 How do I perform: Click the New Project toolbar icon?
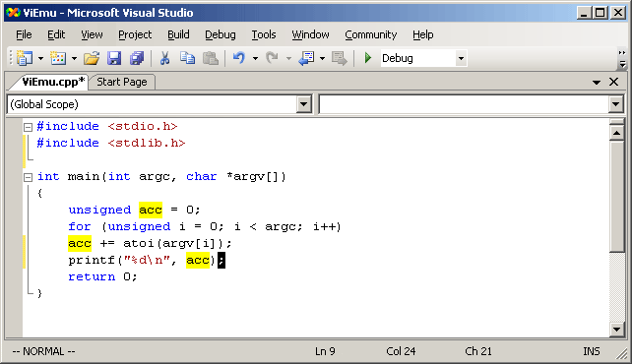[x=25, y=58]
